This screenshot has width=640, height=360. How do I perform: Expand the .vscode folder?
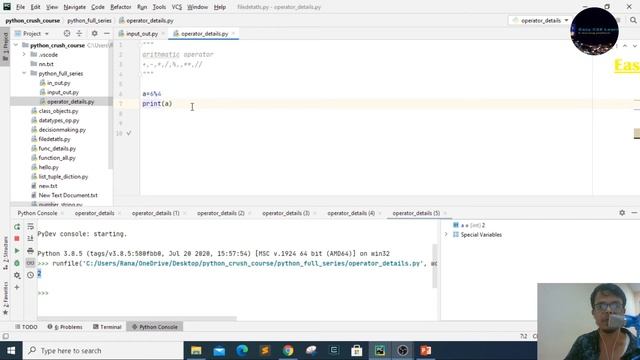point(24,55)
